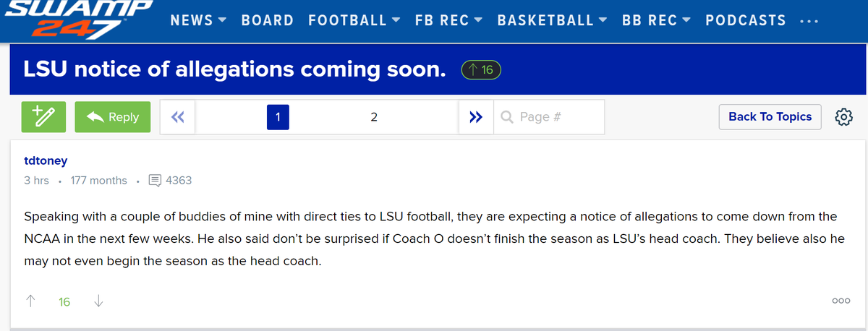
Task: Open the FB REC dropdown
Action: click(x=449, y=20)
